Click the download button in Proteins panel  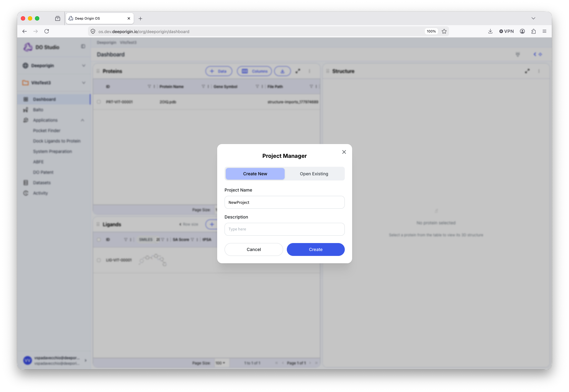pos(282,71)
